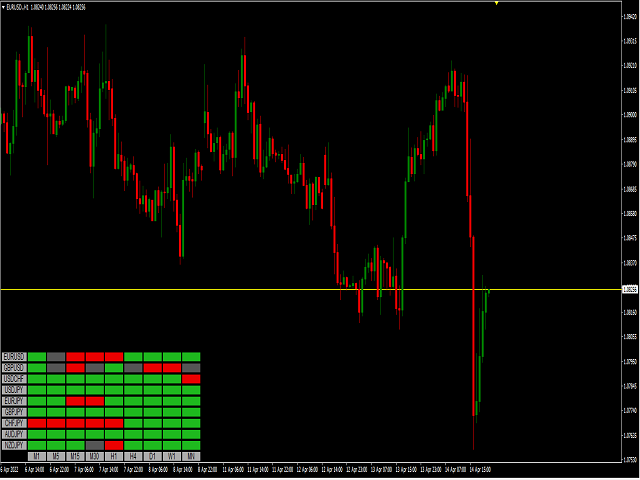Click the green AUDJPY M5 signal cell
Screen dimensions: 640x480
click(x=56, y=434)
